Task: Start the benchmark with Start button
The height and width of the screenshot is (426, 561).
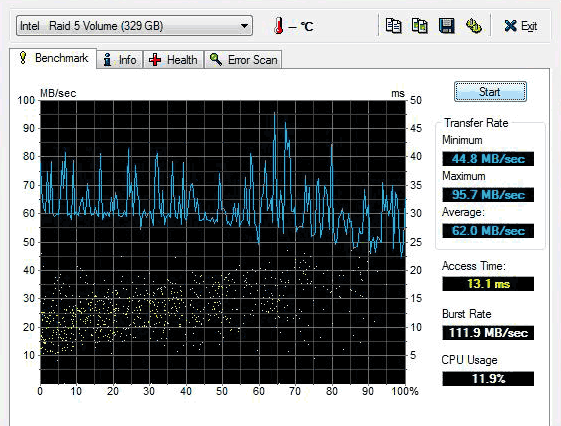Action: [x=490, y=92]
